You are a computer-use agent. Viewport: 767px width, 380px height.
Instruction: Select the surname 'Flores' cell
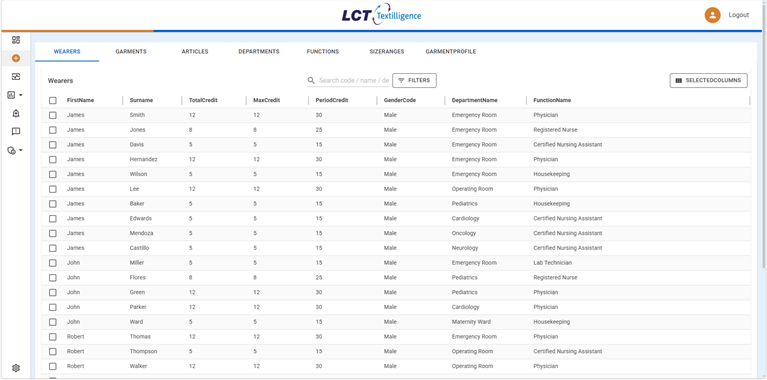(137, 277)
